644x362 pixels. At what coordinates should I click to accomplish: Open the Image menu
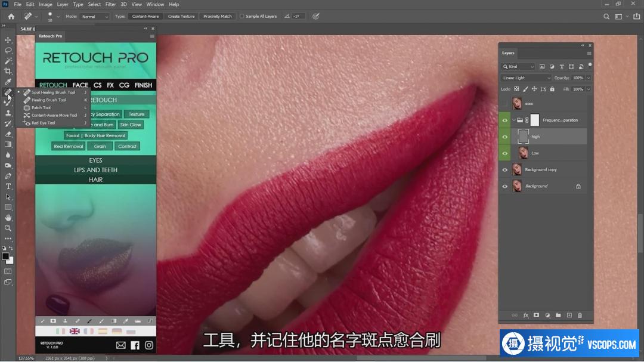[45, 5]
